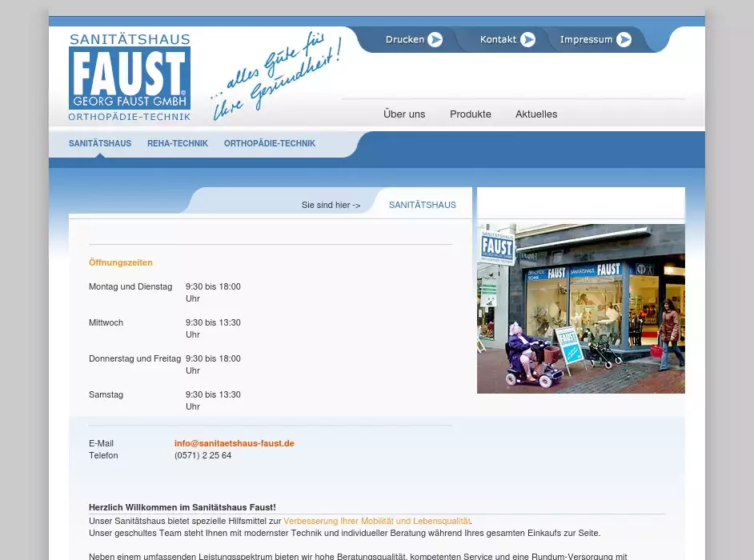Open the Über uns menu
754x560 pixels.
tap(404, 114)
